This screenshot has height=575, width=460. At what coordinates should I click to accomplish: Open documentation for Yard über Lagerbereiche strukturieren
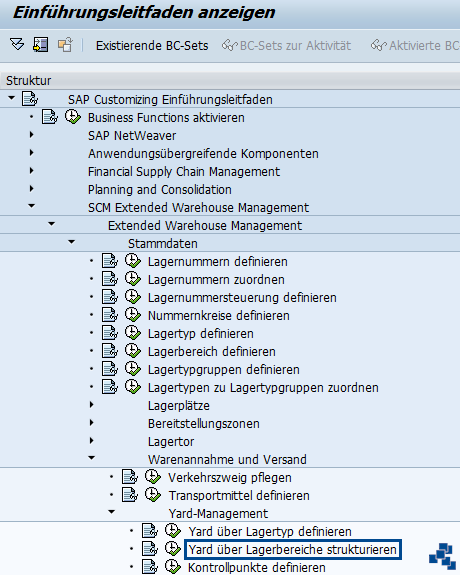(x=150, y=549)
